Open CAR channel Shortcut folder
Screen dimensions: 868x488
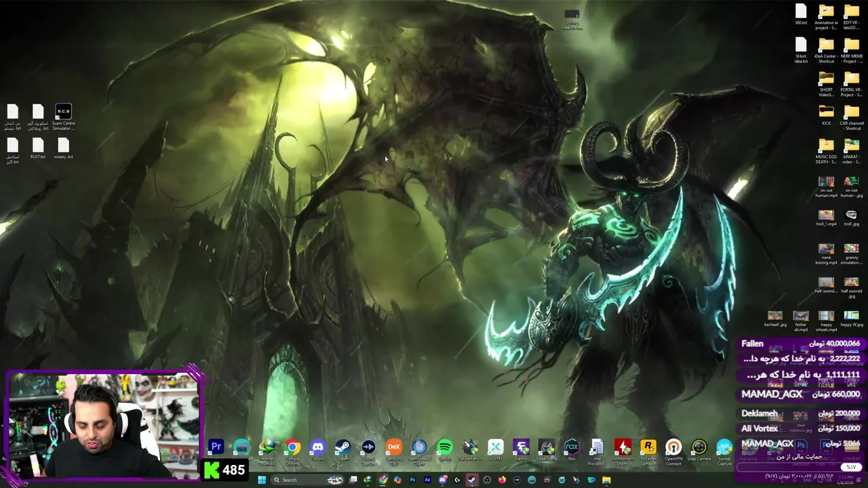pos(852,117)
